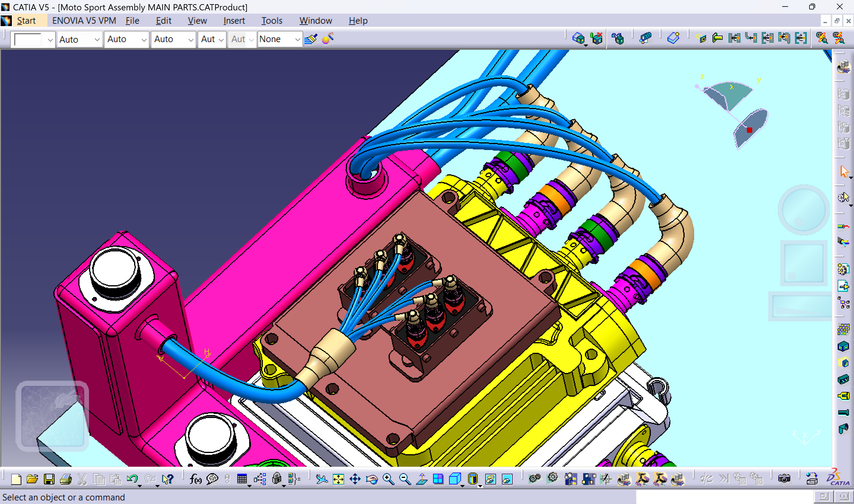Toggle Multi-View display mode

[x=438, y=479]
